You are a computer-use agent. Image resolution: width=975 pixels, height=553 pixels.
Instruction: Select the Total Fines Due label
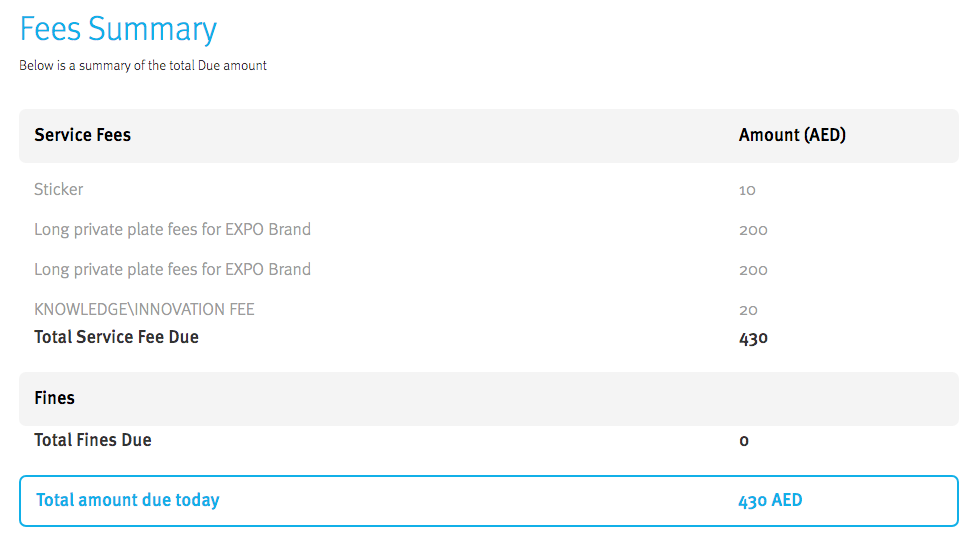tap(93, 439)
